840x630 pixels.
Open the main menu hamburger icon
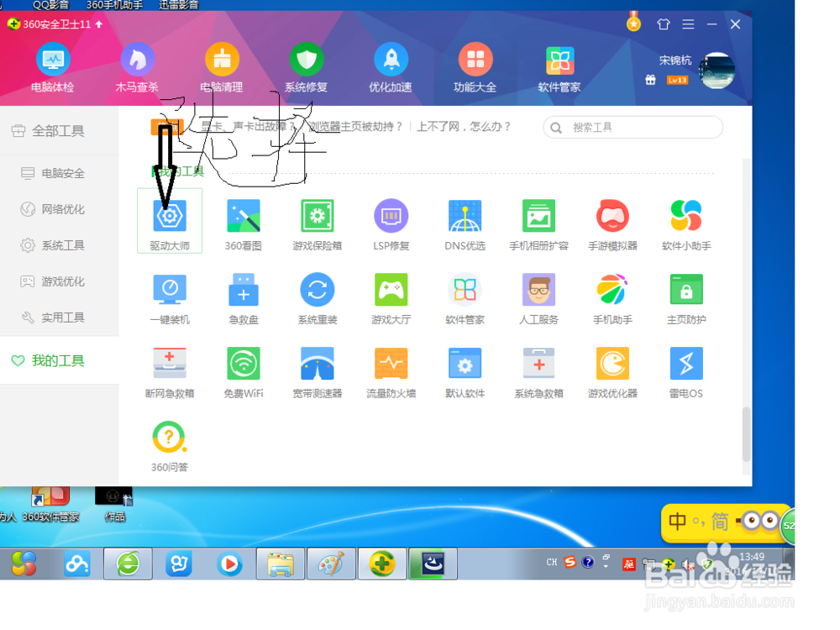(689, 24)
